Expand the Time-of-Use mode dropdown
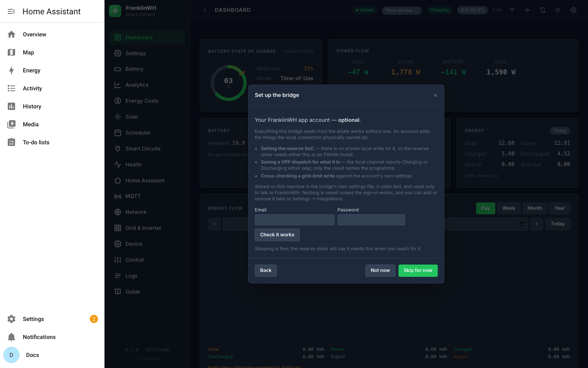The width and height of the screenshot is (588, 368). (x=402, y=10)
